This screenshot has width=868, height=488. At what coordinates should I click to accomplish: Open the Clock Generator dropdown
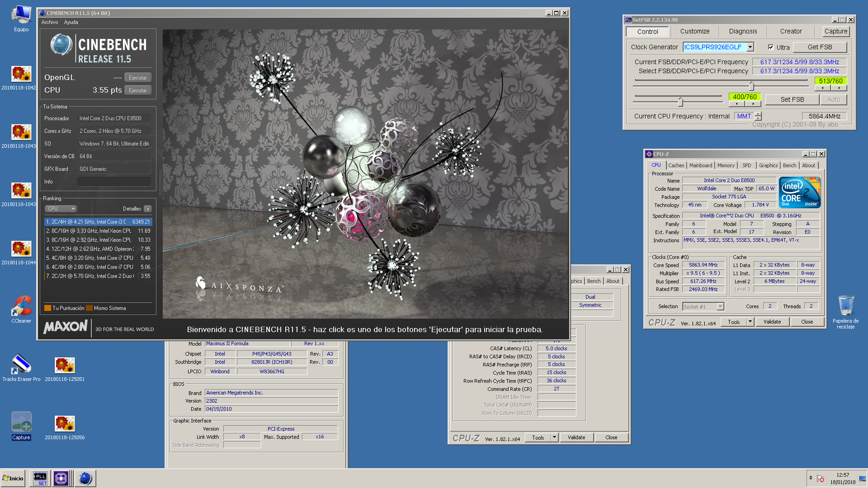(750, 47)
